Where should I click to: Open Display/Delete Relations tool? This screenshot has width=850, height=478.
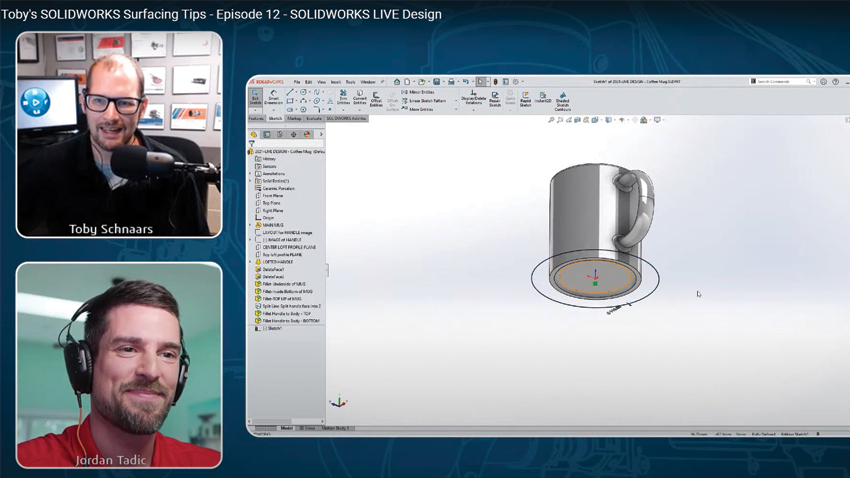click(473, 98)
